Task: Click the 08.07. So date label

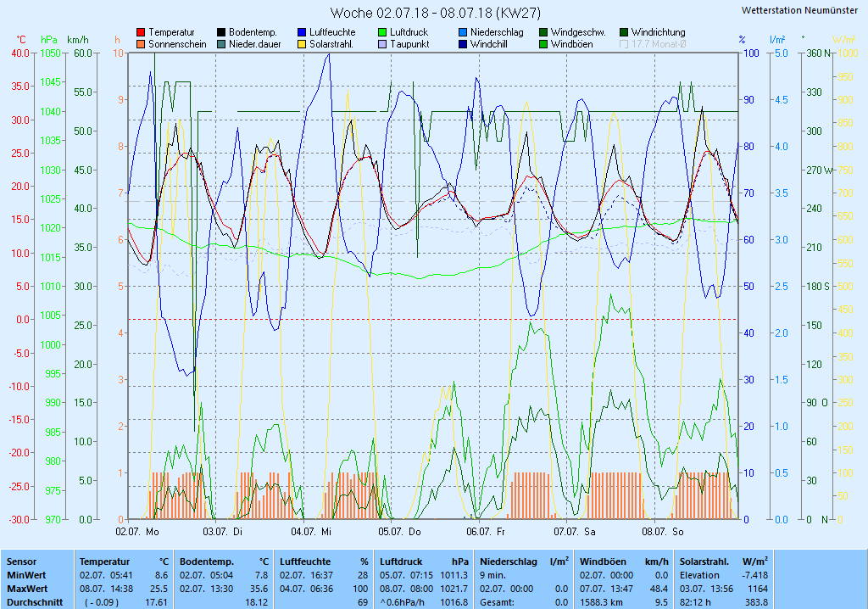Action: click(663, 532)
